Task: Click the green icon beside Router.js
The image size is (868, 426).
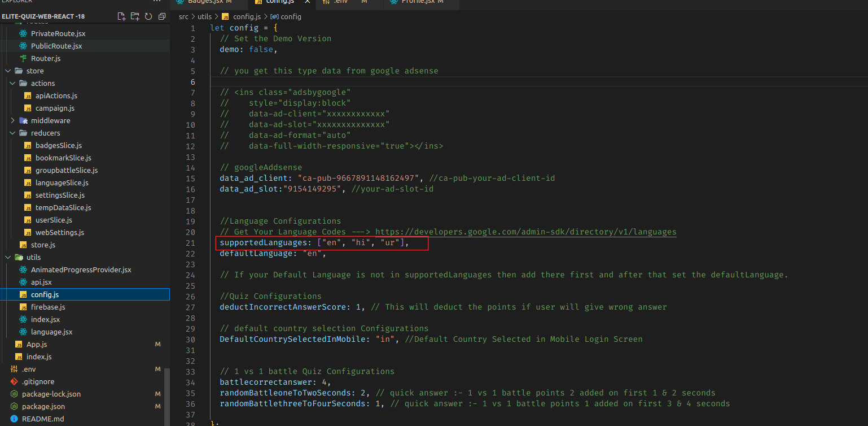Action: 23,58
